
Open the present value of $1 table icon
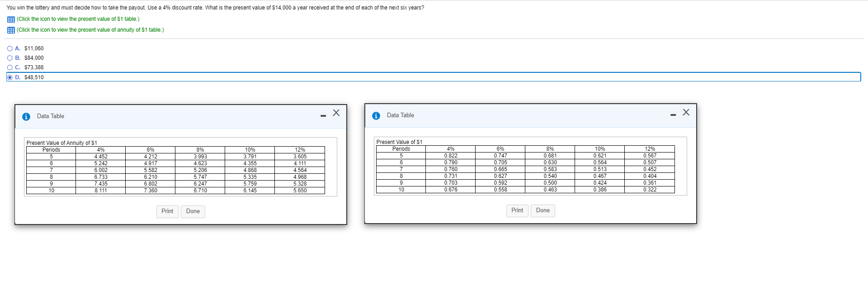click(11, 19)
